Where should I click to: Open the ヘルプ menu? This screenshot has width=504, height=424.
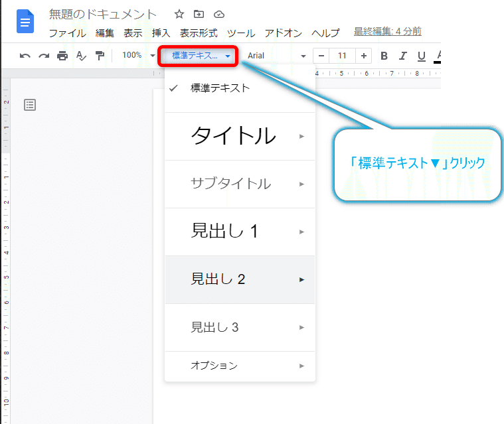pos(325,33)
